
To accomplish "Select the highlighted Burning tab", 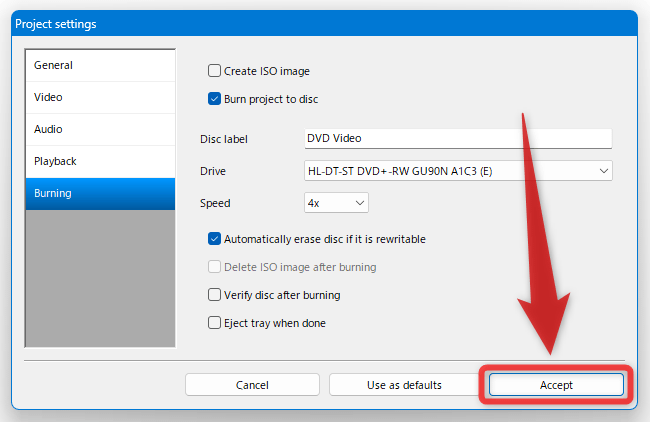I will [100, 194].
